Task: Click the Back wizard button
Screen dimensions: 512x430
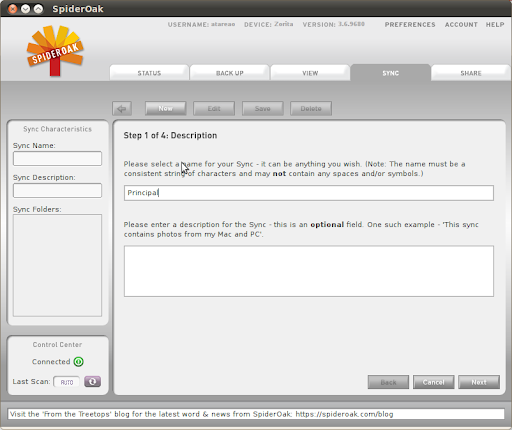Action: [x=388, y=382]
